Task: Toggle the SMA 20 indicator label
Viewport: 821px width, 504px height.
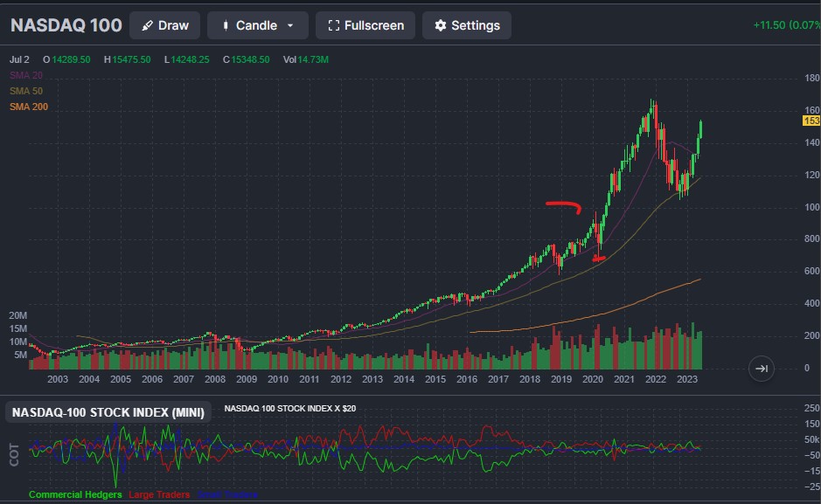Action: click(26, 75)
